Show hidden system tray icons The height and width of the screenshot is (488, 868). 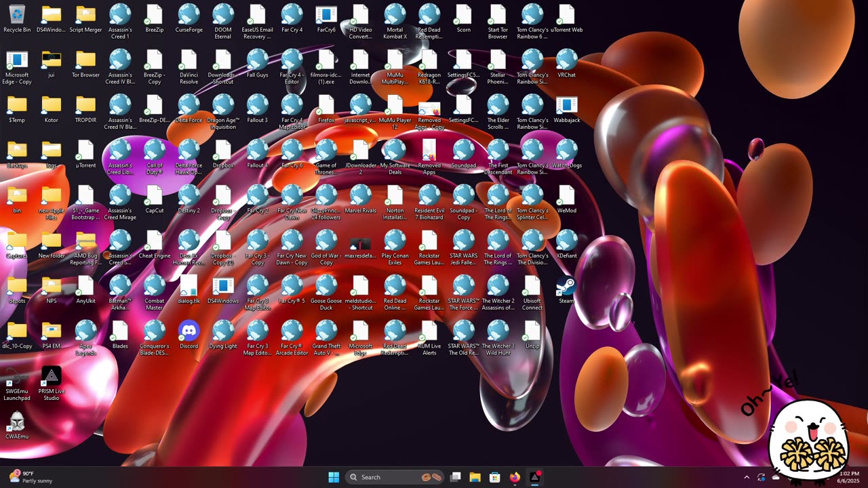click(747, 477)
